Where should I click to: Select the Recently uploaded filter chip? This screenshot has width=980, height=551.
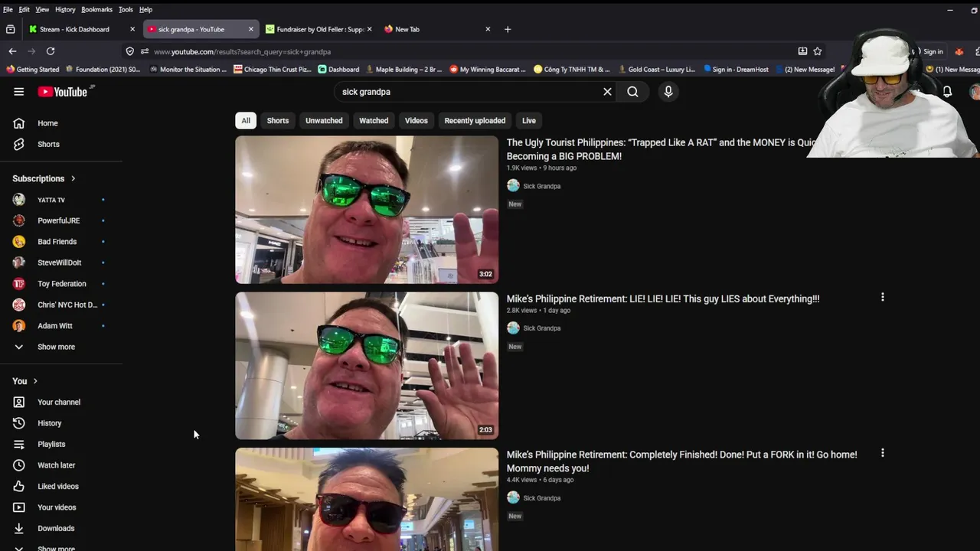(475, 120)
